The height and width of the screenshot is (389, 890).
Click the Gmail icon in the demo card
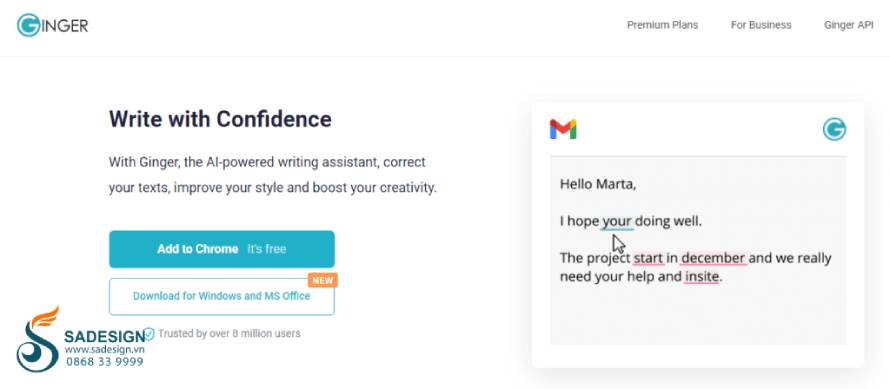click(563, 129)
